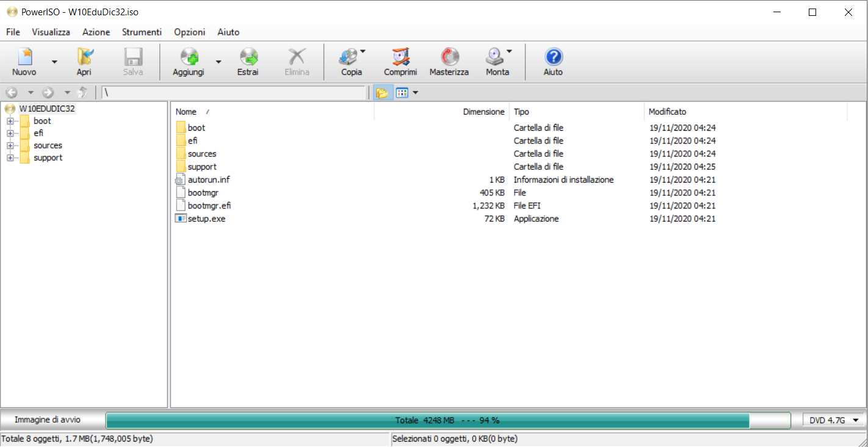Open the forward history dropdown arrow

tap(67, 93)
